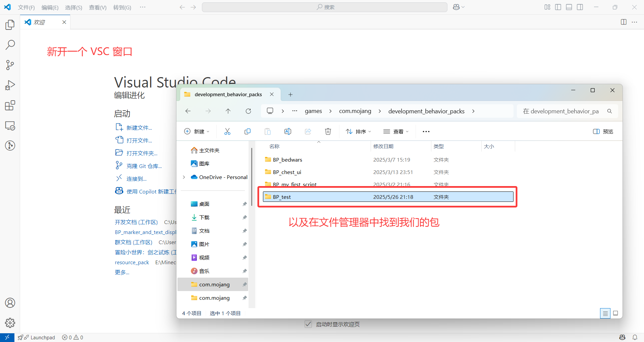Open the 文件(F) menu
This screenshot has width=644, height=342.
pyautogui.click(x=26, y=7)
